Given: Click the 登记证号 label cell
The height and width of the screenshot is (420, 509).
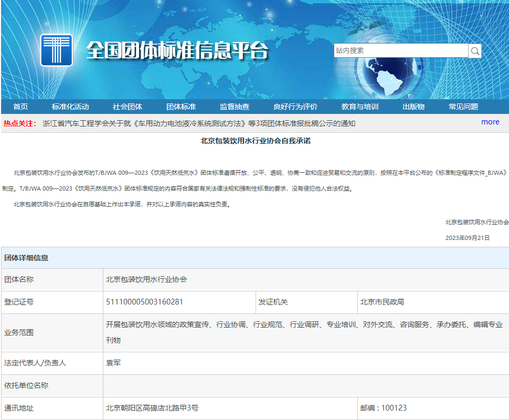Looking at the screenshot, I should coord(52,302).
